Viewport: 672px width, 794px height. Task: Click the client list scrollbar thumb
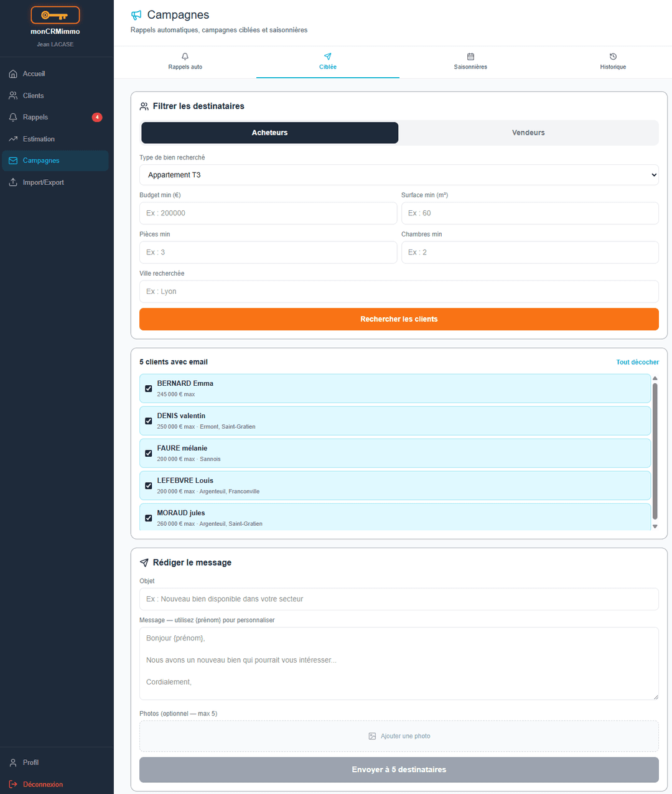(655, 451)
